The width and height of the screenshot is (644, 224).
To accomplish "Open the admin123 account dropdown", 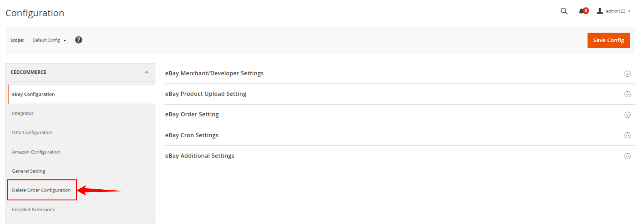I will 614,11.
